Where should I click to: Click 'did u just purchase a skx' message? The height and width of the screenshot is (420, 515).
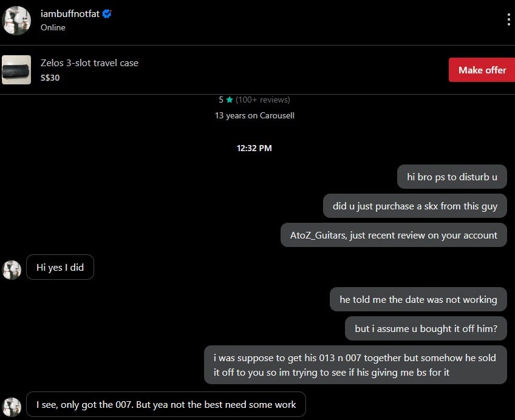coord(415,206)
